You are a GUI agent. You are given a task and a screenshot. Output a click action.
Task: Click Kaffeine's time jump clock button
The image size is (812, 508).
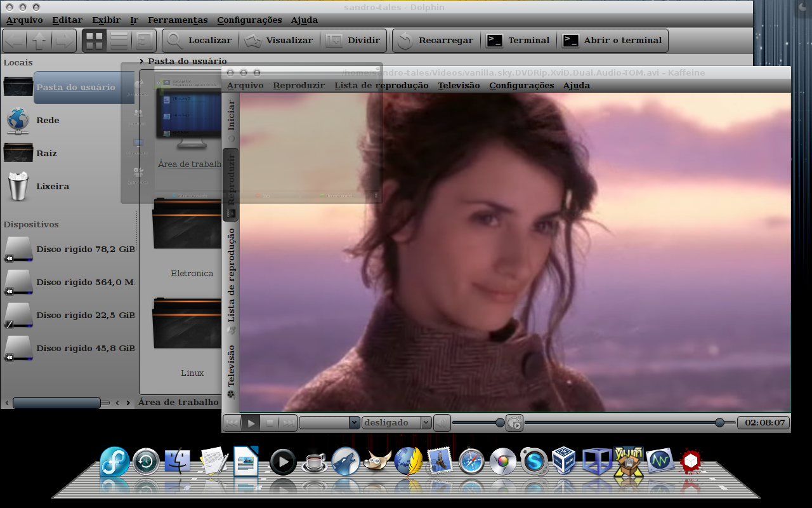[514, 422]
